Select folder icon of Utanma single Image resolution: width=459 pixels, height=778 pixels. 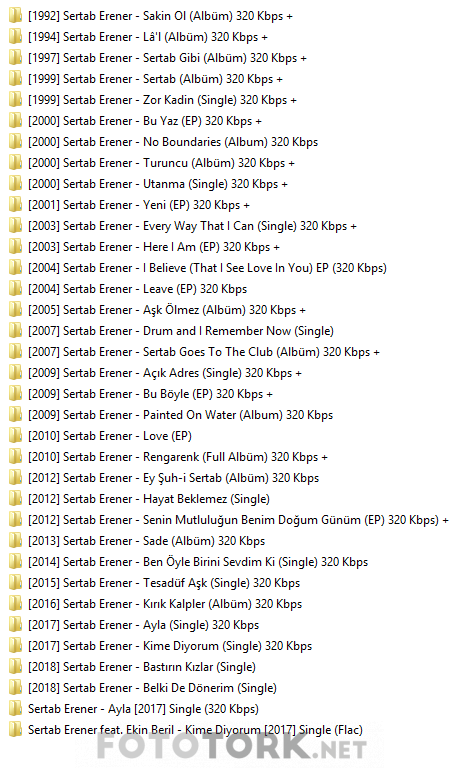[15, 184]
